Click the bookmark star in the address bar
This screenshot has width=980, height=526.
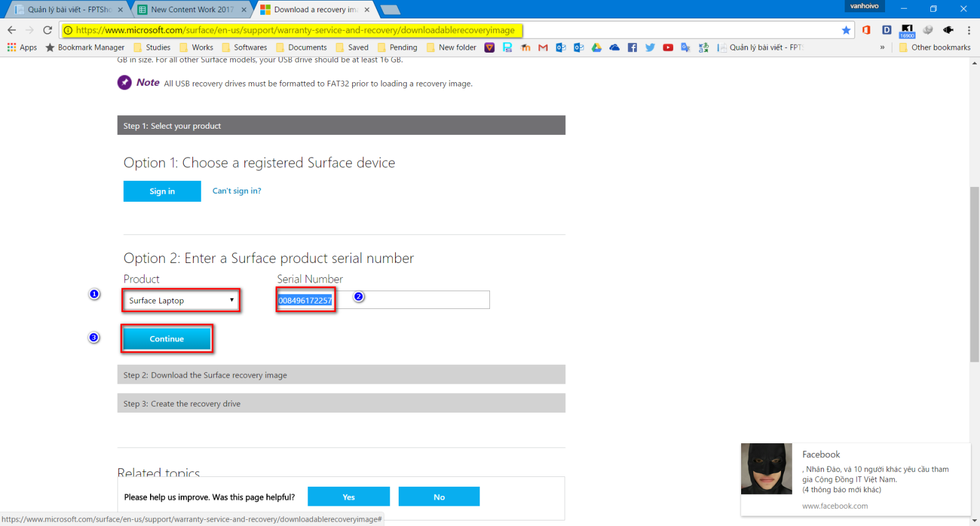[846, 30]
